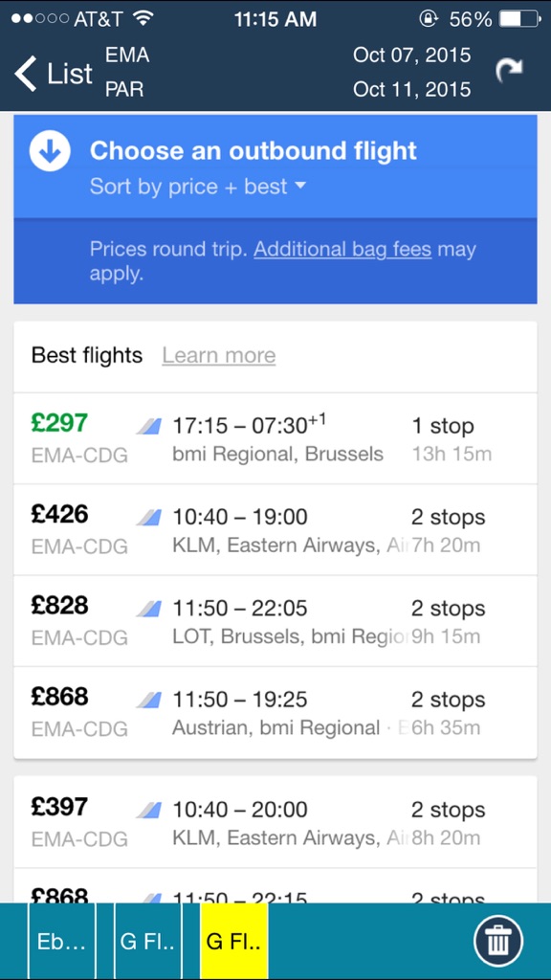Select the £397 KLM flight 10:40–20:00
The height and width of the screenshot is (980, 551).
coord(275,822)
